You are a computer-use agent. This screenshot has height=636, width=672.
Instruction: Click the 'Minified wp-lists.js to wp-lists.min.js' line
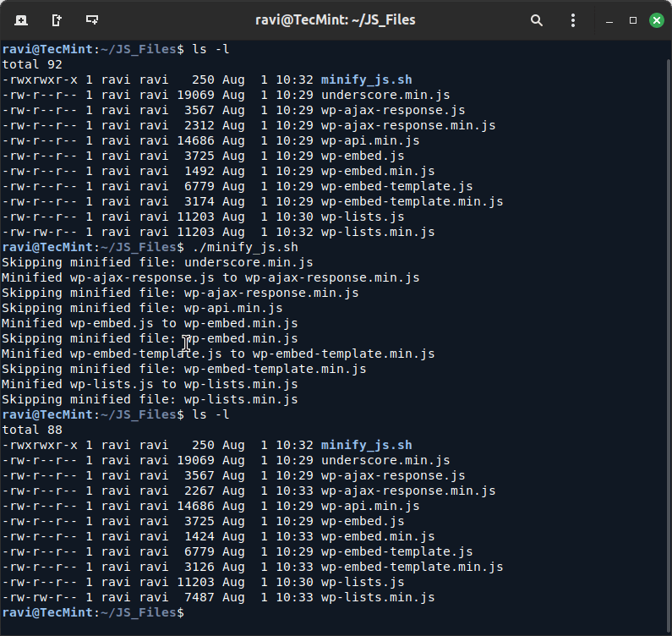click(150, 384)
